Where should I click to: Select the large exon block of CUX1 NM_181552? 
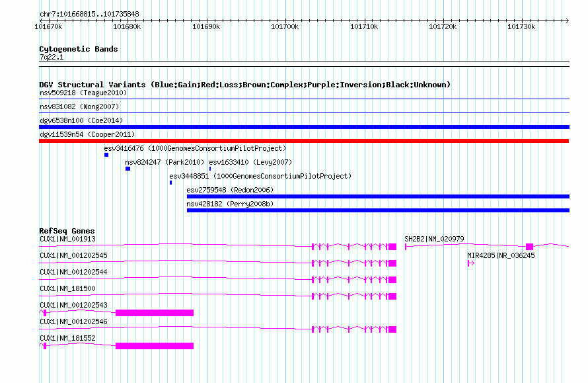point(155,346)
